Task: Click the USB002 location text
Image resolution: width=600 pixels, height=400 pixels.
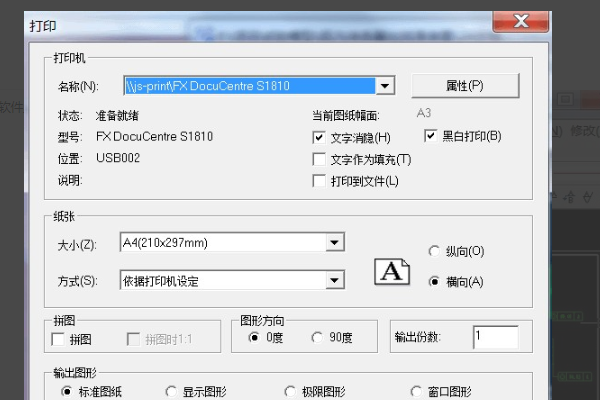Action: tap(118, 158)
